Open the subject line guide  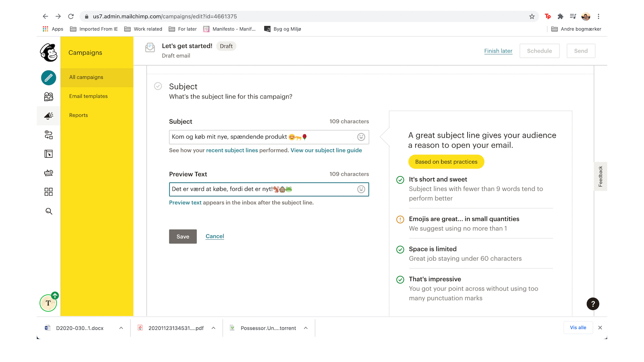coord(326,150)
